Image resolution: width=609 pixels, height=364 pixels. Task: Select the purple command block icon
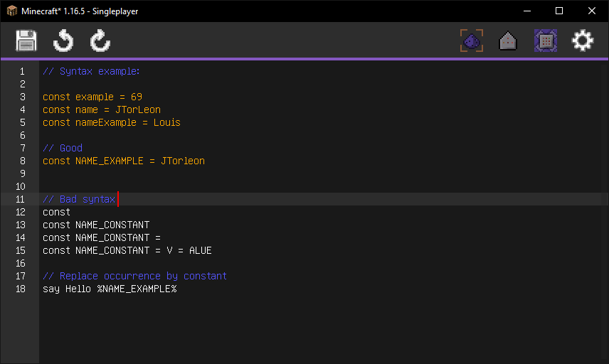546,41
